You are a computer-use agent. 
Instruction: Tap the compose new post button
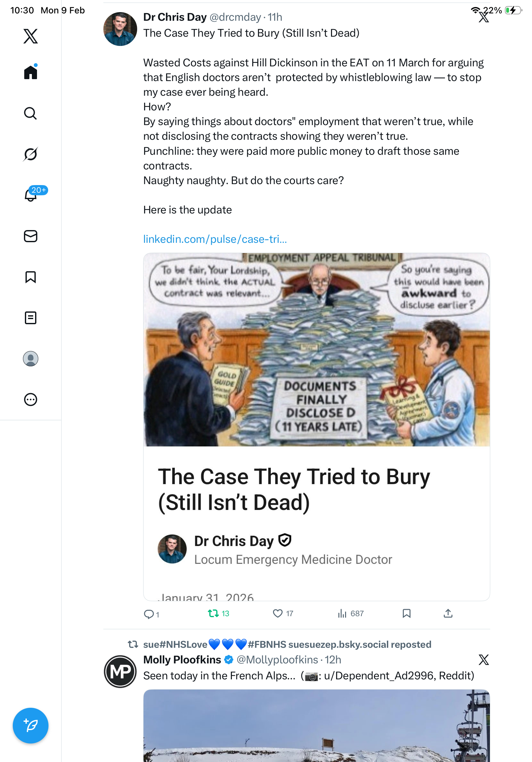pyautogui.click(x=31, y=725)
